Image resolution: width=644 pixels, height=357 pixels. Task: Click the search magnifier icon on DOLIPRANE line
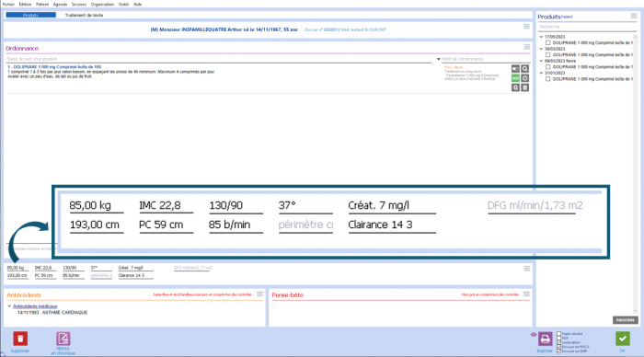coord(525,69)
